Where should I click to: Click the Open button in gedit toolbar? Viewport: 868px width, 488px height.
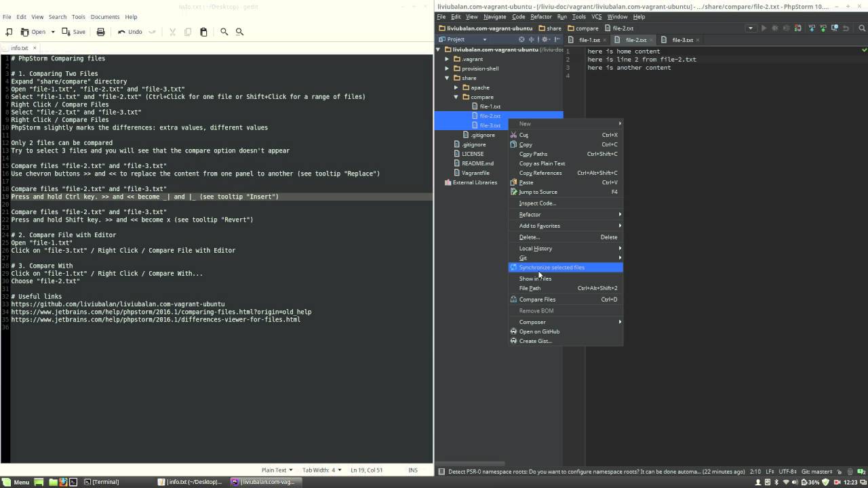click(33, 32)
